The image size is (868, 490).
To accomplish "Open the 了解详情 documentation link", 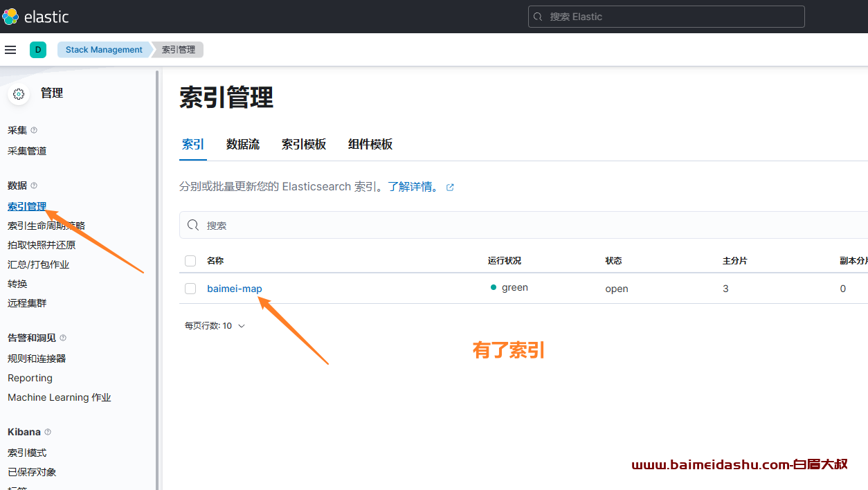I will click(x=413, y=187).
